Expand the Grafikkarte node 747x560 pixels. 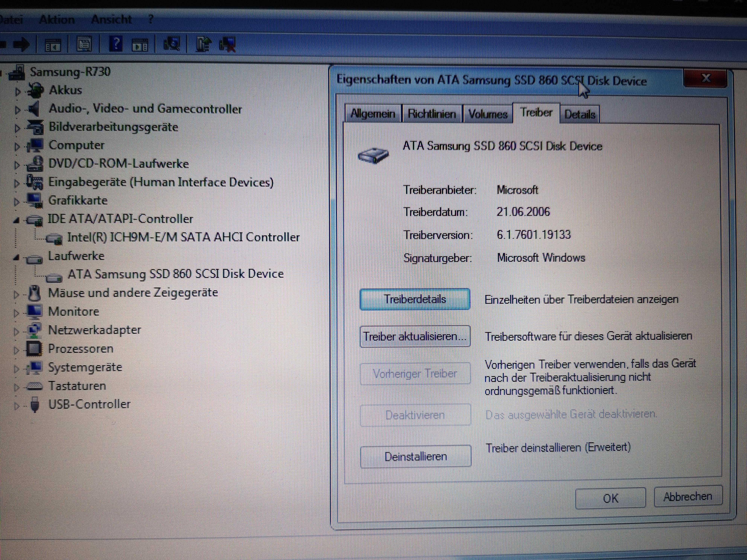click(16, 202)
